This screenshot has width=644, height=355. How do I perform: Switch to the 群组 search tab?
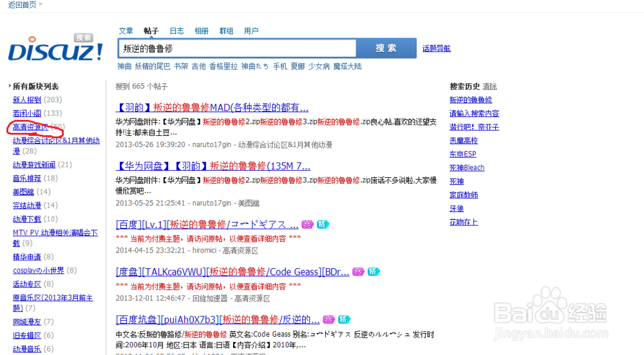click(226, 31)
